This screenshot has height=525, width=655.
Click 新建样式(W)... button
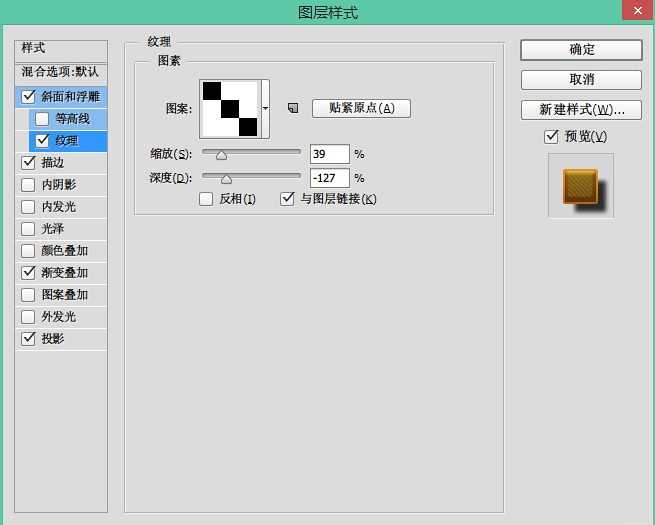pos(581,109)
